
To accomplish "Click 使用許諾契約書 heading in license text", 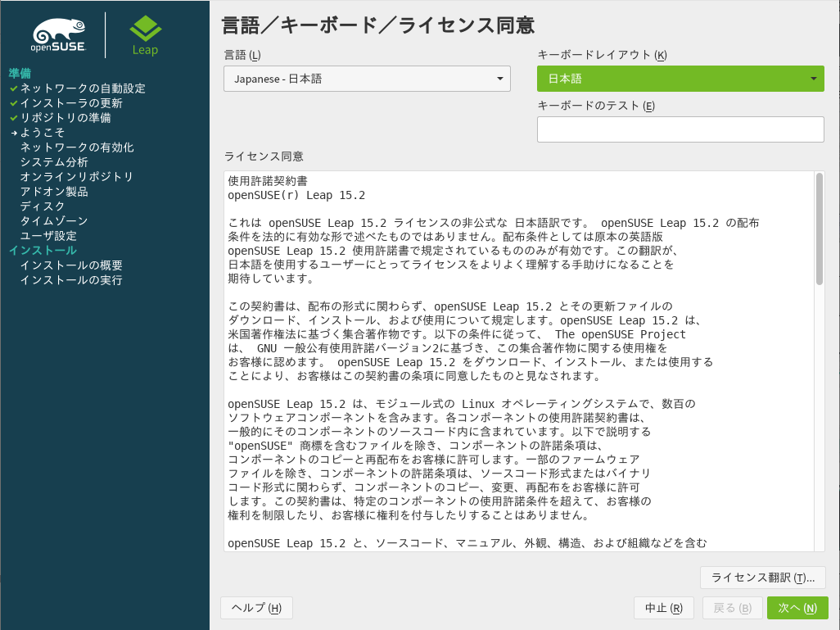I will pos(268,181).
